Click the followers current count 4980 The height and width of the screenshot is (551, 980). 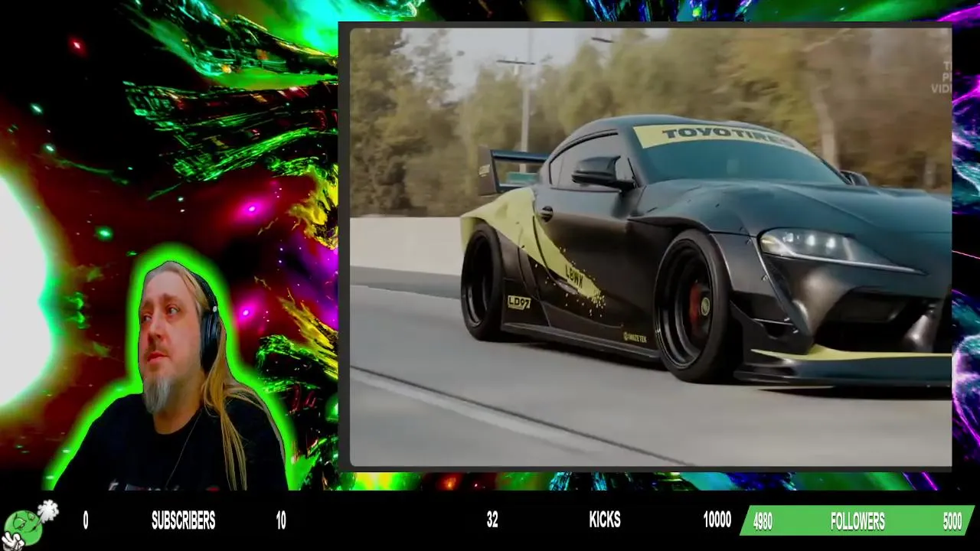763,522
